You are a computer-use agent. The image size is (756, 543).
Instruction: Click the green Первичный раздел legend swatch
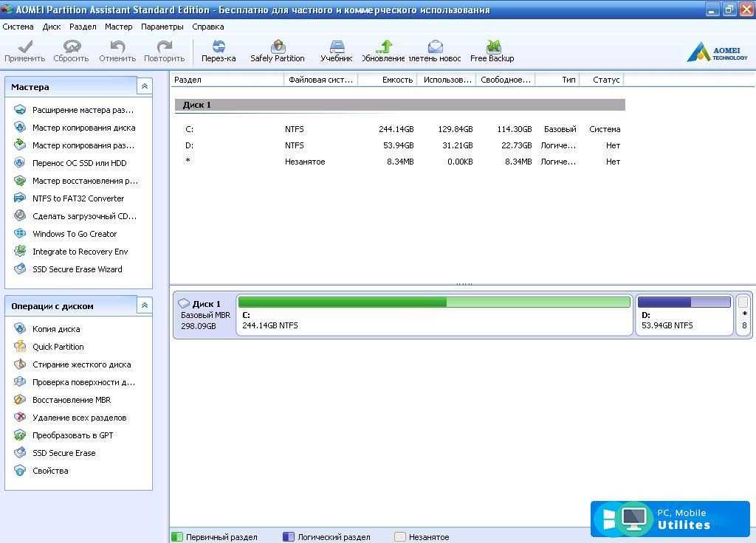pos(177,537)
